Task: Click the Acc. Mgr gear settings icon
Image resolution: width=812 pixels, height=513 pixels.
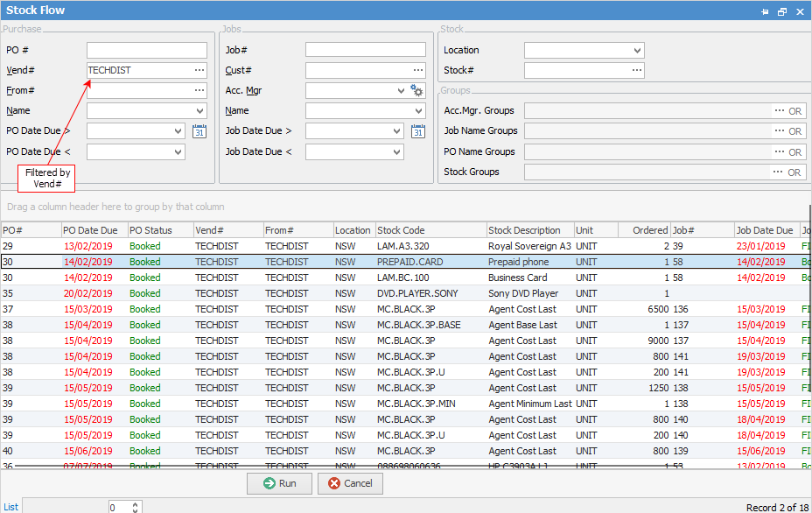Action: [x=417, y=90]
